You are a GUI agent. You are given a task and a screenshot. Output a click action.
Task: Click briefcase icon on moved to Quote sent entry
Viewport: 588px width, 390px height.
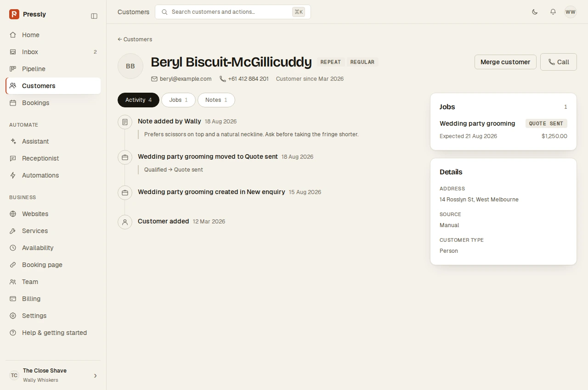125,157
